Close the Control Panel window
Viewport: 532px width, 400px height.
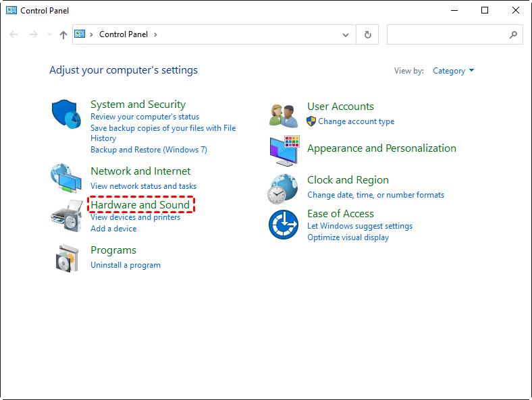tap(515, 11)
